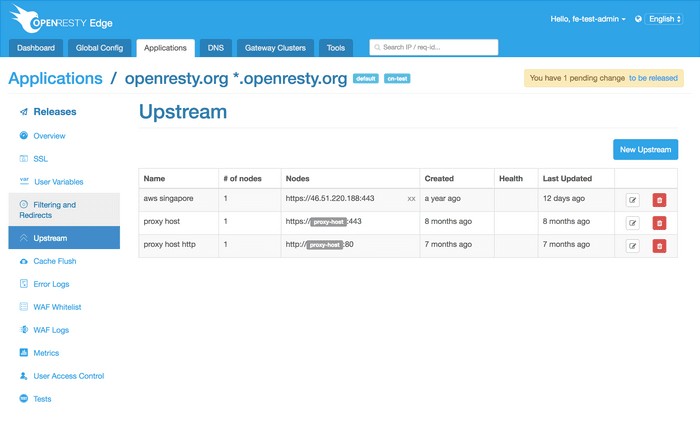Click the SSL certificate icon
Viewport: 700px width, 421px height.
pos(24,158)
